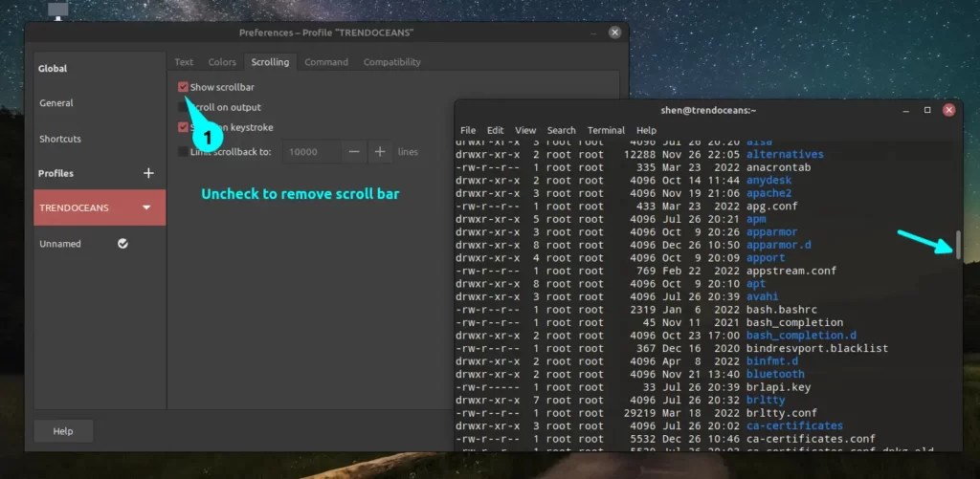Click apg.conf in terminal listing
The height and width of the screenshot is (479, 980).
(772, 207)
